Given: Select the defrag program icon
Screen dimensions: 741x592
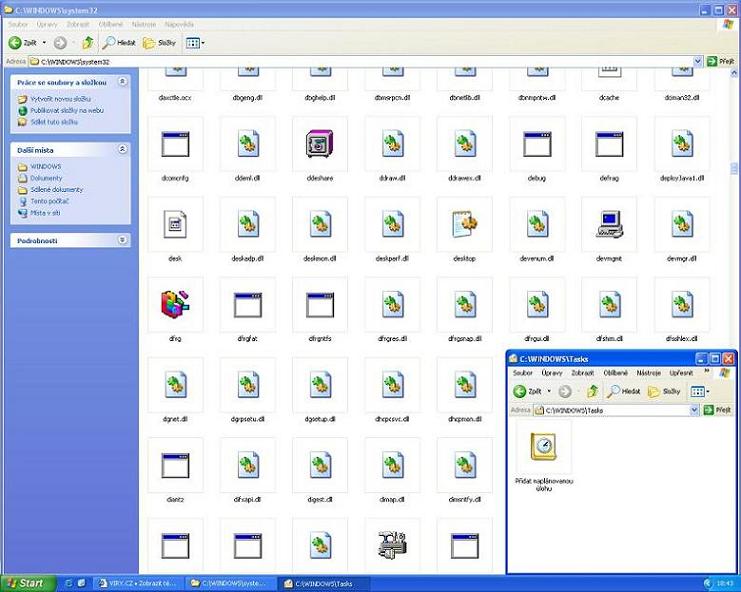Looking at the screenshot, I should pyautogui.click(x=609, y=144).
